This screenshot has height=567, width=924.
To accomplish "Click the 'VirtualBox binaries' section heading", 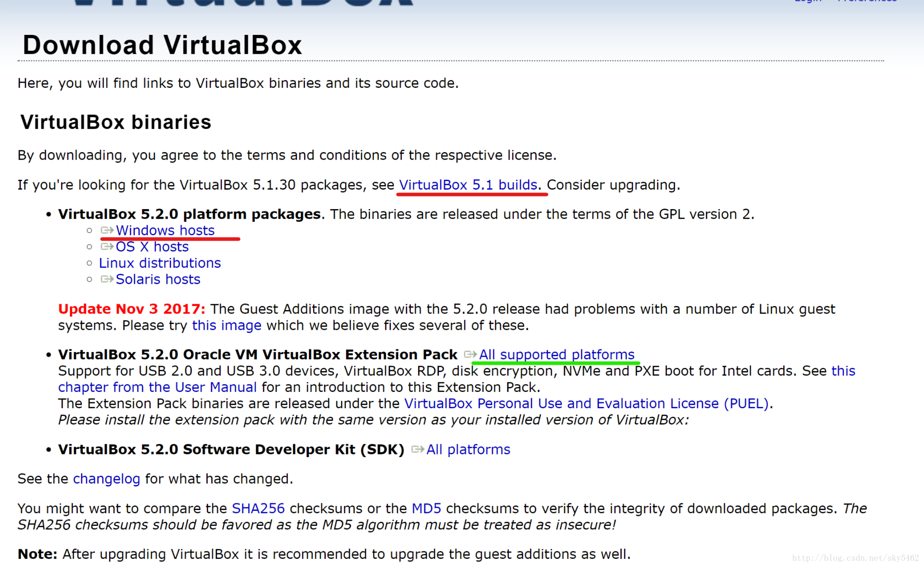I will click(x=116, y=122).
